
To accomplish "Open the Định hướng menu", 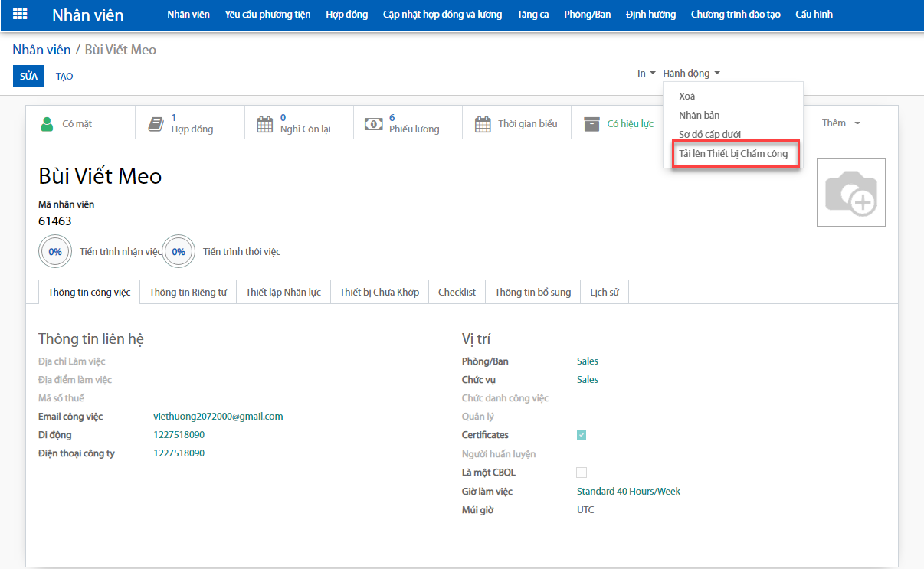I will (650, 15).
